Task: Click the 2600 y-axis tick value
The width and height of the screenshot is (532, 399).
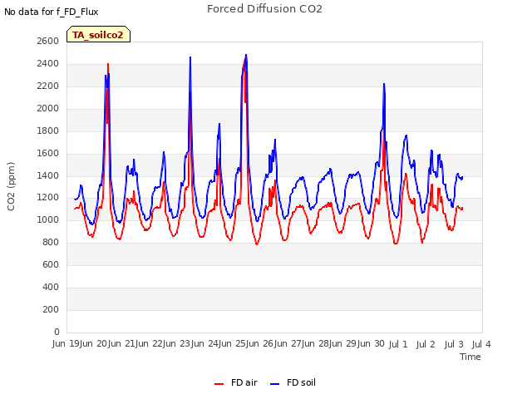Action: pos(48,41)
